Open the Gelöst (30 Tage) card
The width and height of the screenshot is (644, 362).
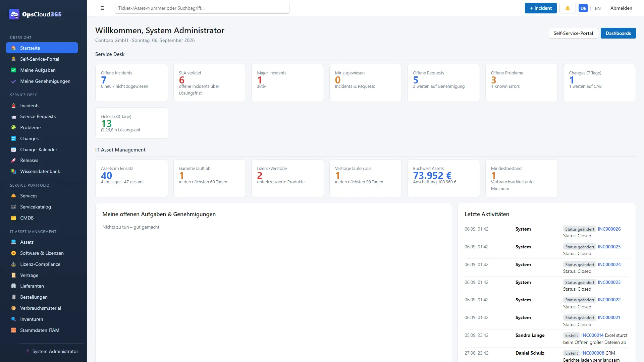click(x=131, y=123)
